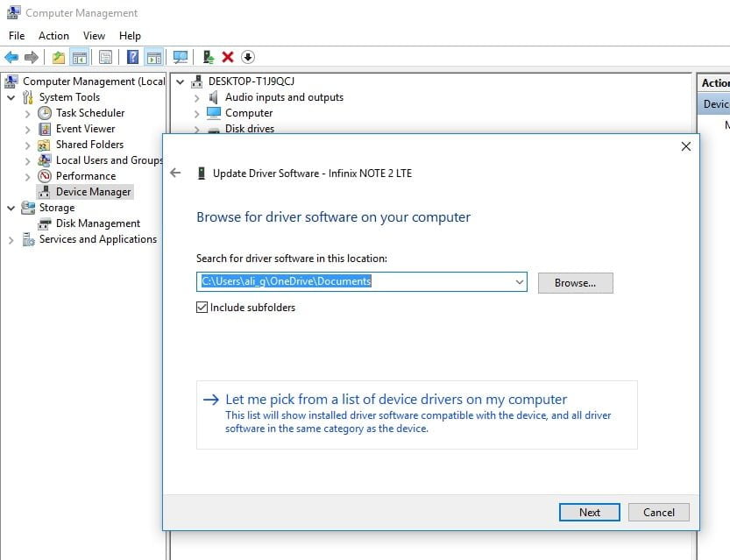
Task: Toggle the Show/Hide Console Tree button
Action: [x=79, y=57]
